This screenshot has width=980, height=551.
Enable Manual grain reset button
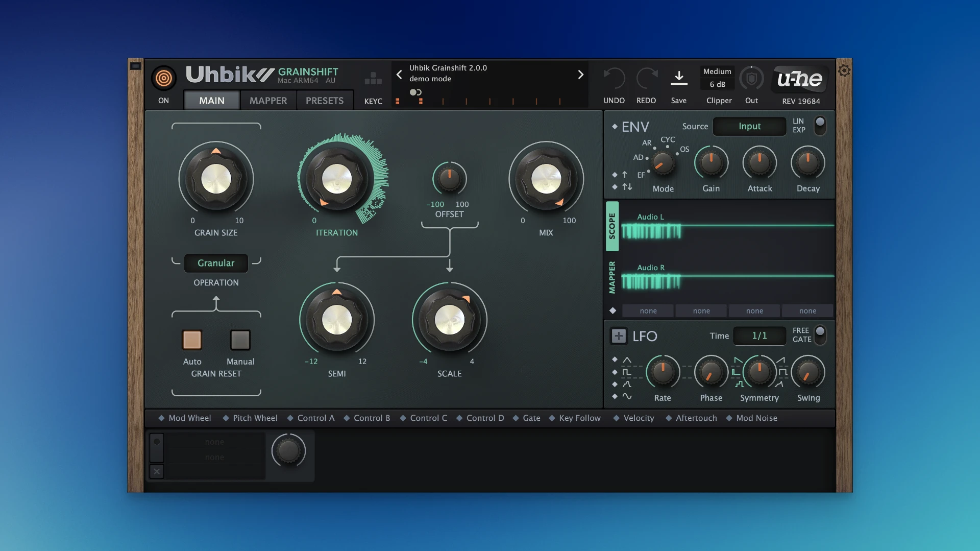point(240,340)
